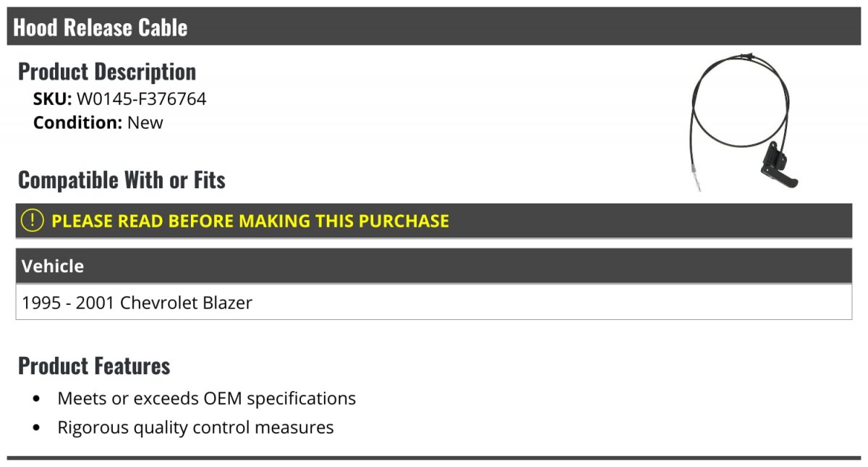Click the Meets or exceeds OEM specifications item

click(x=207, y=398)
